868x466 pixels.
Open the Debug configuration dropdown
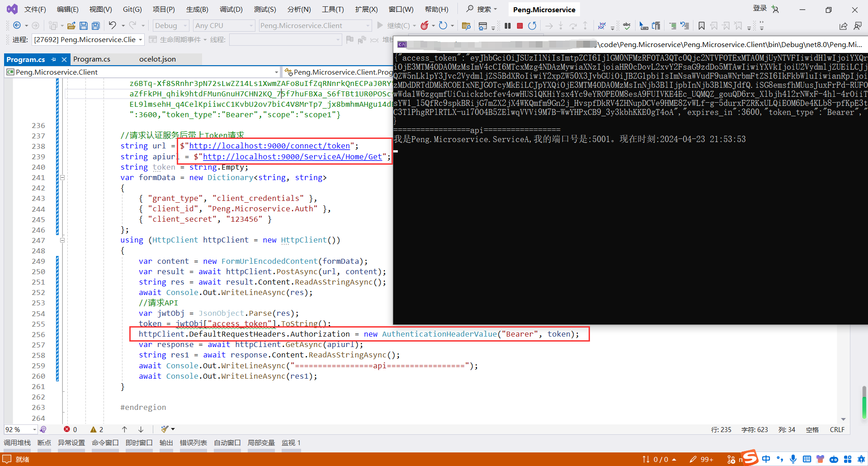[x=170, y=26]
